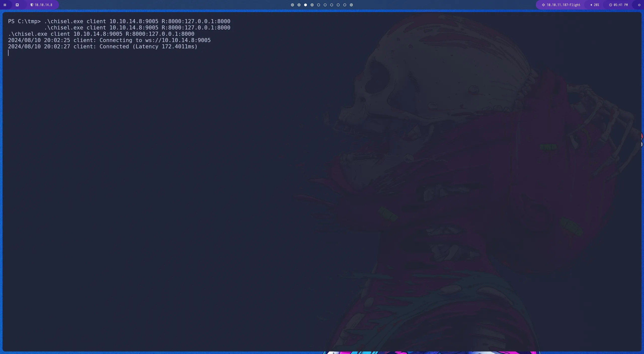Click the clock icon next to 05:41 PM
644x354 pixels.
tap(611, 5)
